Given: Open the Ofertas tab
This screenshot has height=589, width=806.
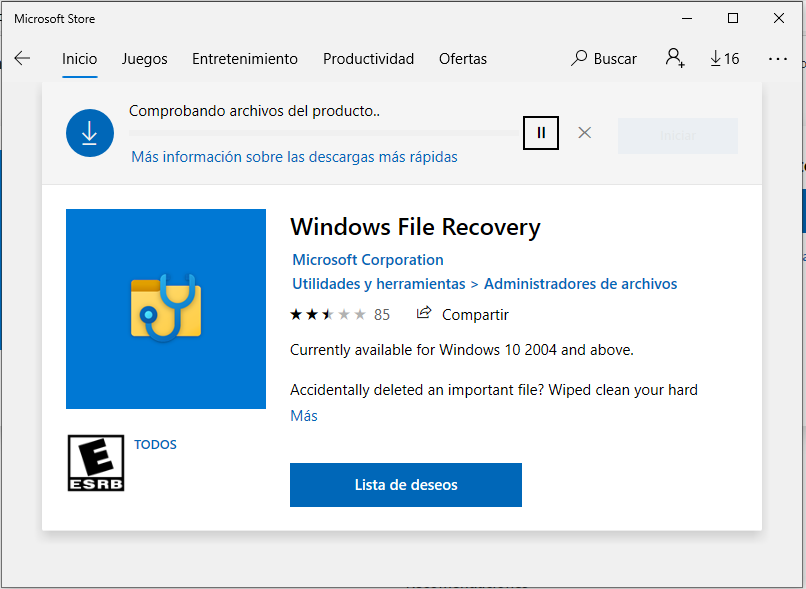Looking at the screenshot, I should coord(463,59).
